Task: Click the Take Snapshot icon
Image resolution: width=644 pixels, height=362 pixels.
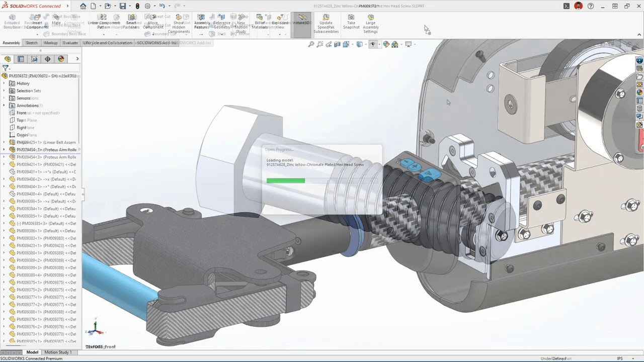Action: 351,23
